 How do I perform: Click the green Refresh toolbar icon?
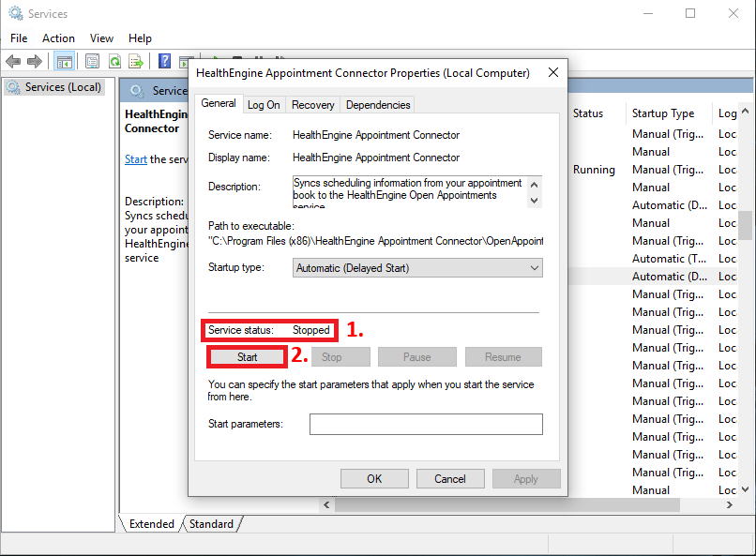(114, 62)
